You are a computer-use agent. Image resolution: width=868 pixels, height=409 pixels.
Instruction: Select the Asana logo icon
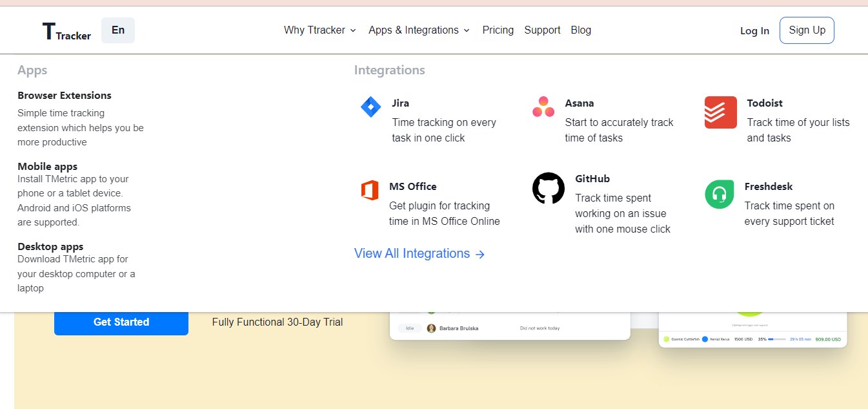pos(543,107)
